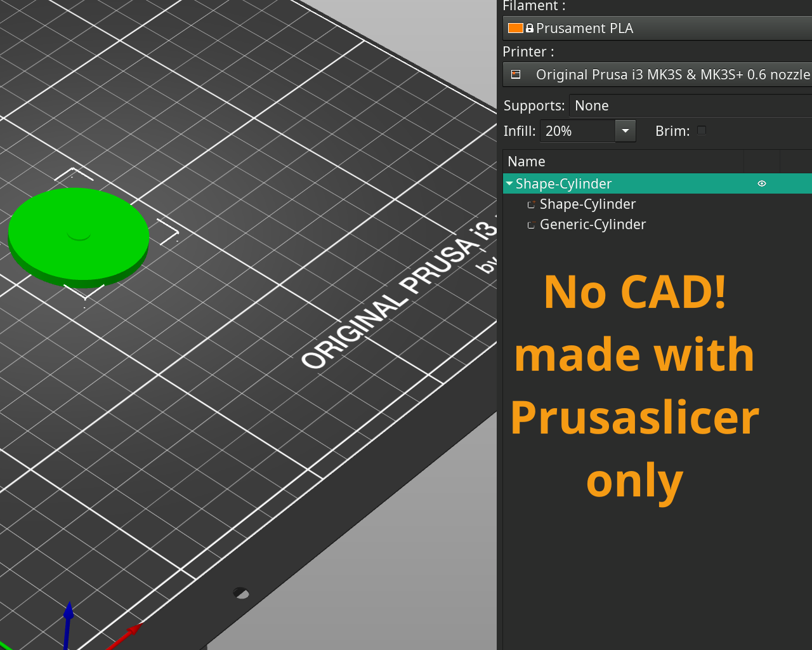Enable the Brim checkbox
This screenshot has height=650, width=812.
click(702, 130)
